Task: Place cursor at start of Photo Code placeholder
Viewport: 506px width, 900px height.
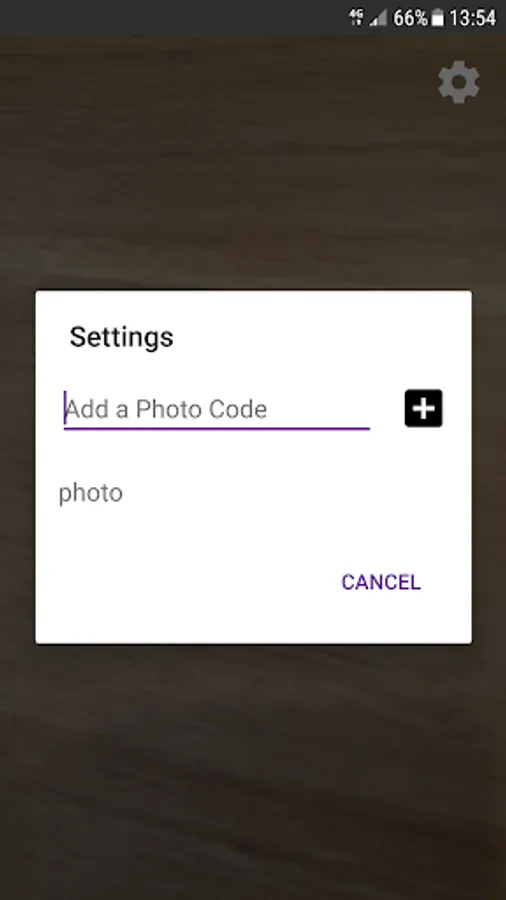Action: coord(65,409)
